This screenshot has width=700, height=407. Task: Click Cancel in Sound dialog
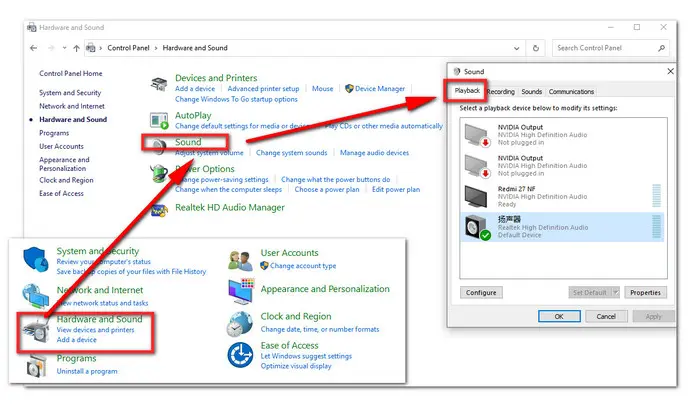point(606,316)
